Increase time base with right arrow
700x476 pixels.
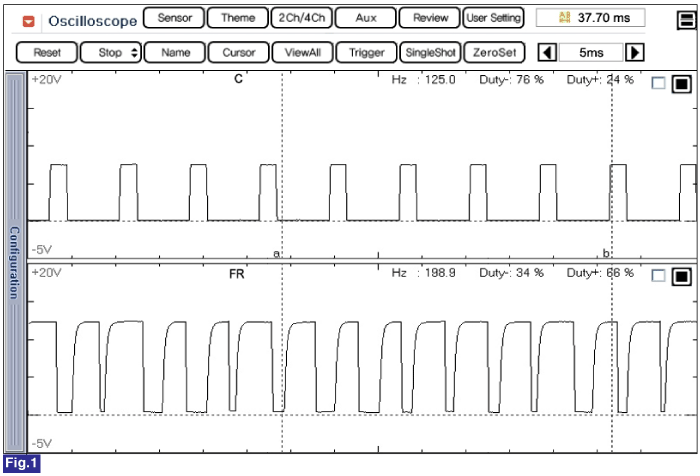634,53
